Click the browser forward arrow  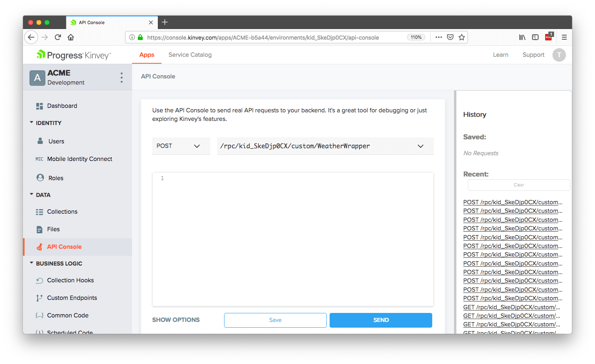[45, 37]
